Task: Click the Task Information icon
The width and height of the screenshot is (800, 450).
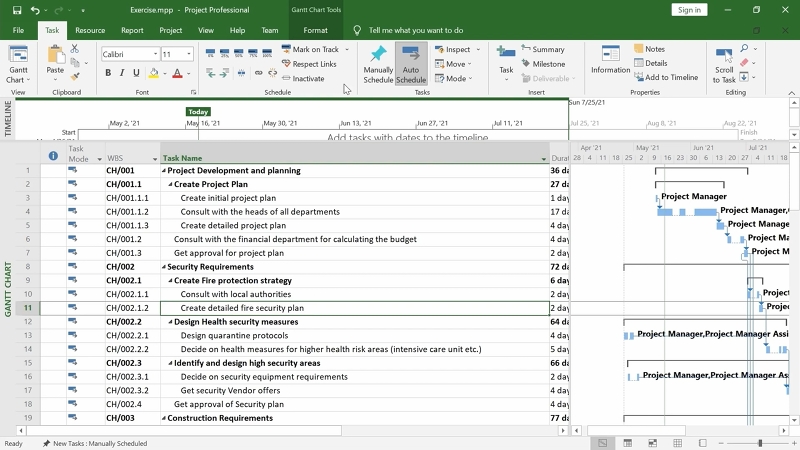Action: [610, 54]
